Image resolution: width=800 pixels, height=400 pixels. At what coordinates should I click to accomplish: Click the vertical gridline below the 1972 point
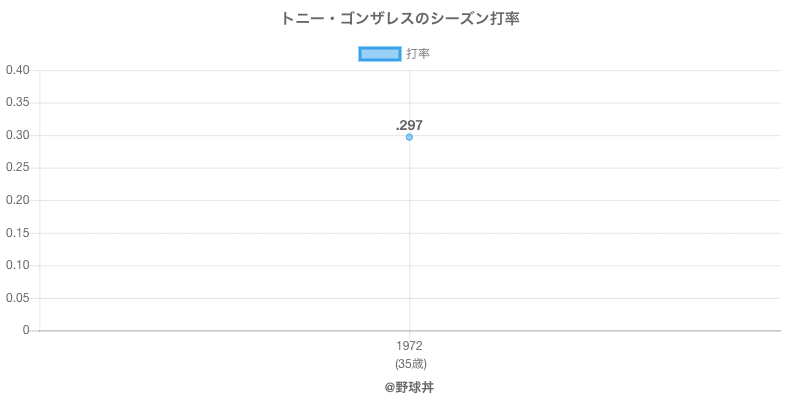[409, 235]
